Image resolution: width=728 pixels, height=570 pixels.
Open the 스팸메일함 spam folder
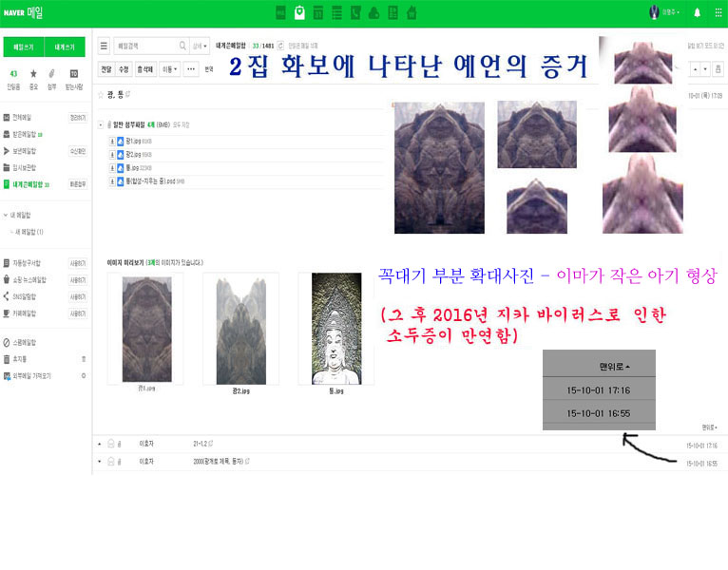click(24, 343)
